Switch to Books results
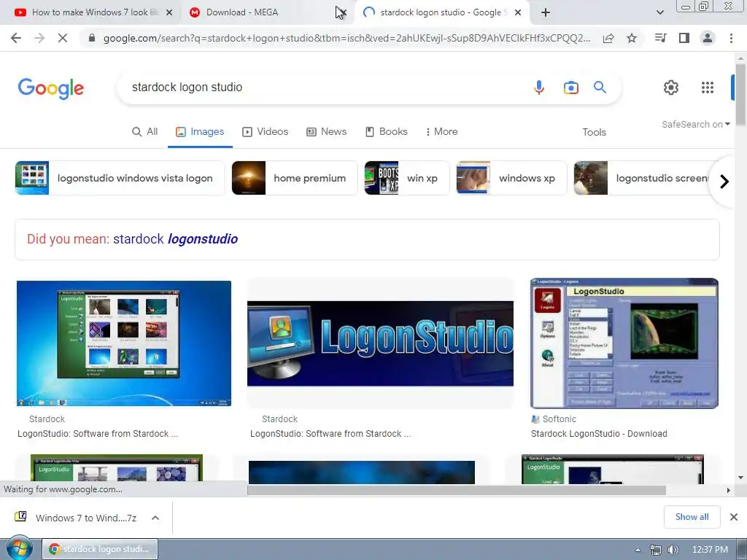747x560 pixels. click(387, 132)
